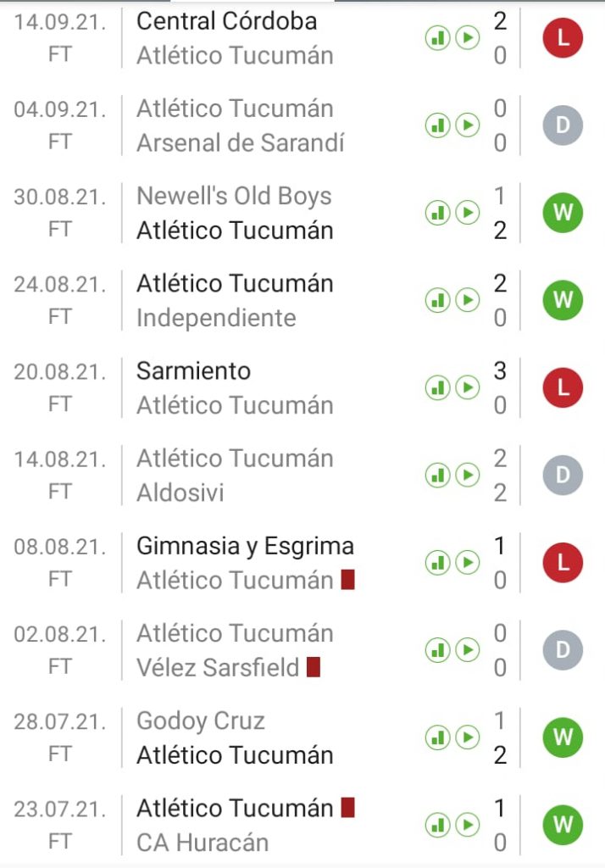
Task: Click red L badge for Central Córdoba match
Action: pos(563,38)
